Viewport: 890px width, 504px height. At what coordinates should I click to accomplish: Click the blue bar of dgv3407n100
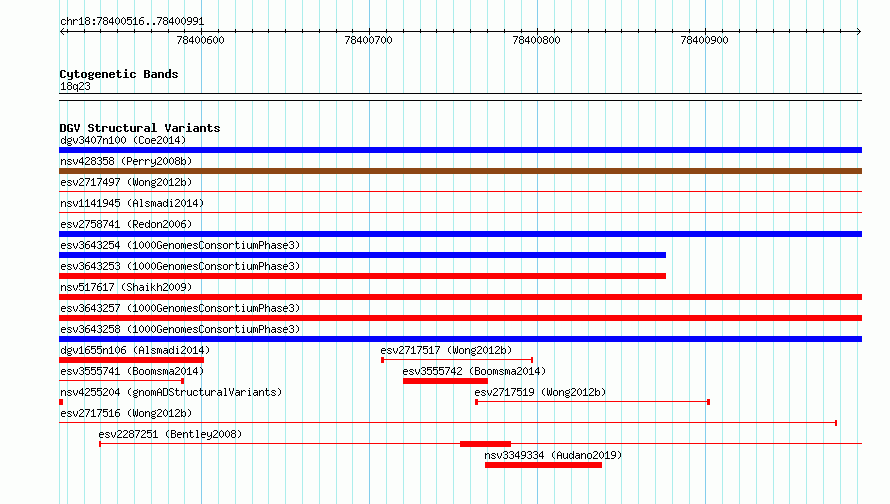(460, 150)
